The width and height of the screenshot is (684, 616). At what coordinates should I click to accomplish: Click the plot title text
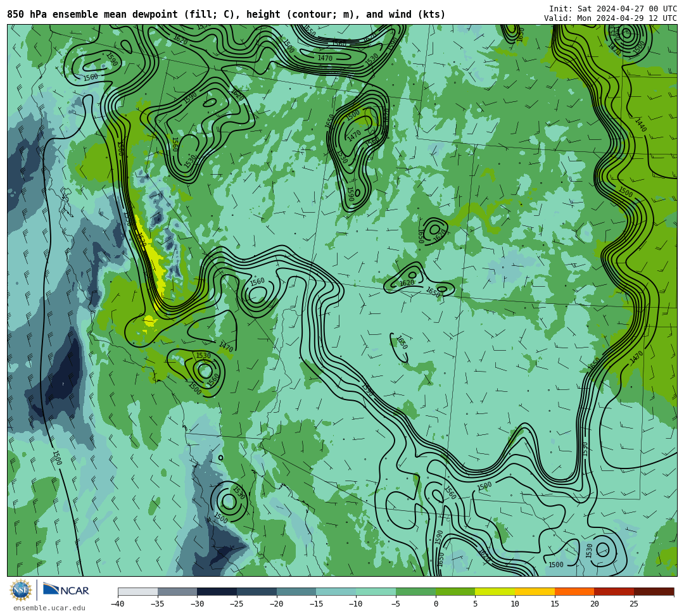pos(226,15)
